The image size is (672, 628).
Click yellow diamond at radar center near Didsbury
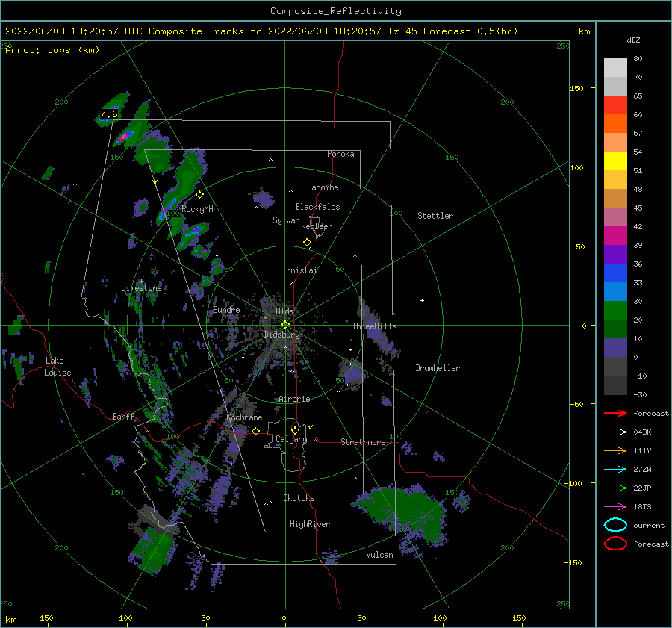click(x=285, y=325)
